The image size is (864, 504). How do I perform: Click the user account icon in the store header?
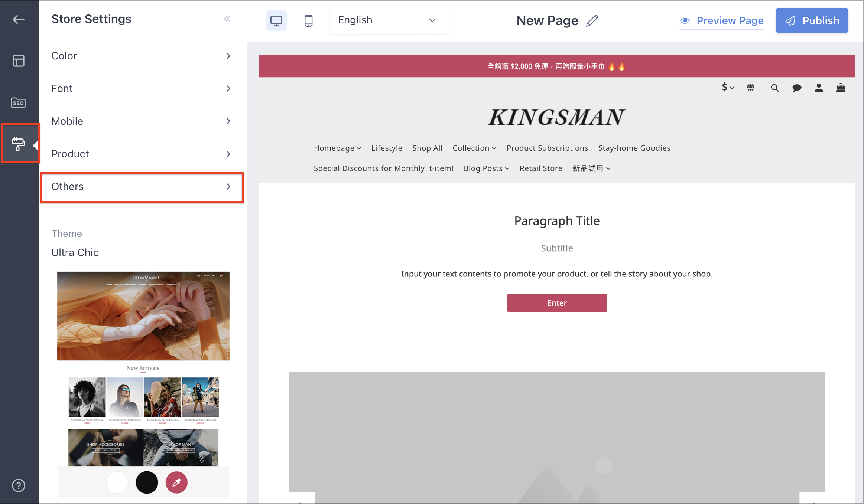[x=819, y=88]
